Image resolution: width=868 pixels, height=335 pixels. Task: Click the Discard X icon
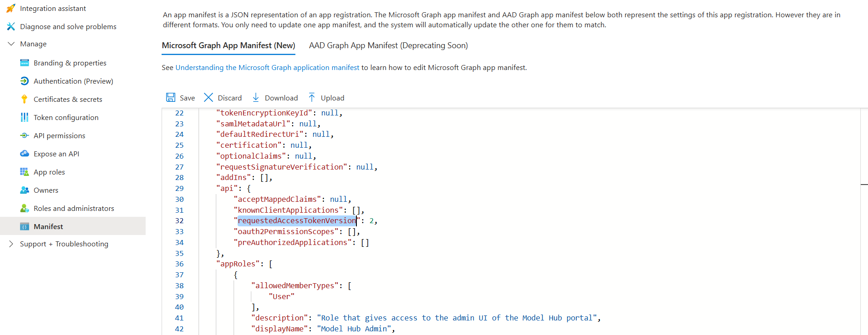coord(208,98)
